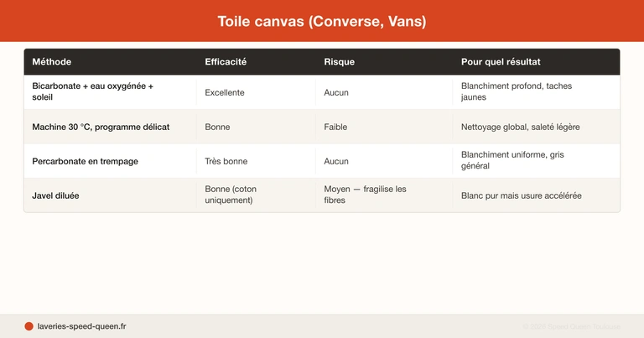This screenshot has width=644, height=338.
Task: Click the Excellente efficiency cell
Action: coord(225,92)
